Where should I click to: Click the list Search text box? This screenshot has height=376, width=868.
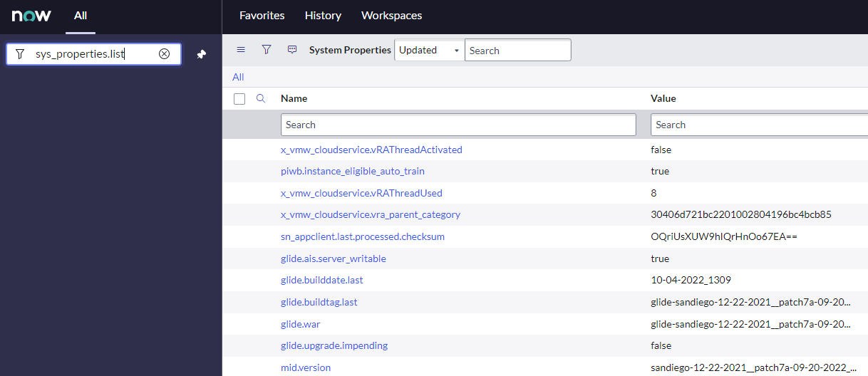tap(518, 50)
